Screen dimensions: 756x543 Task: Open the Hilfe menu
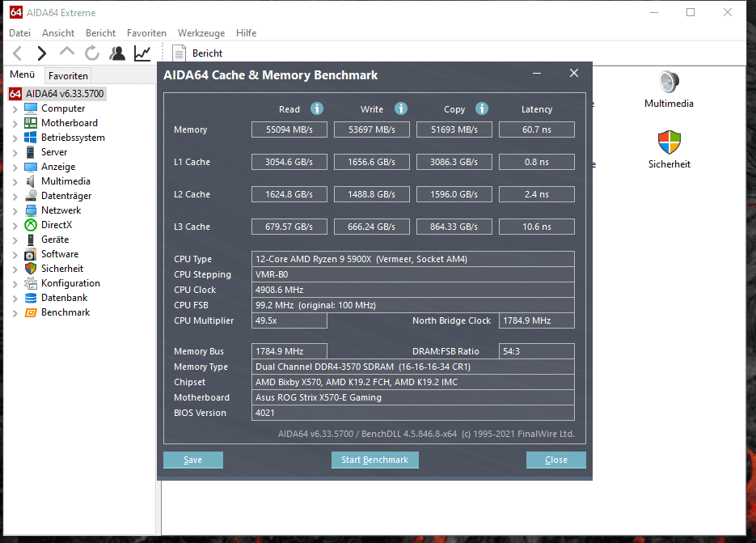pos(247,33)
